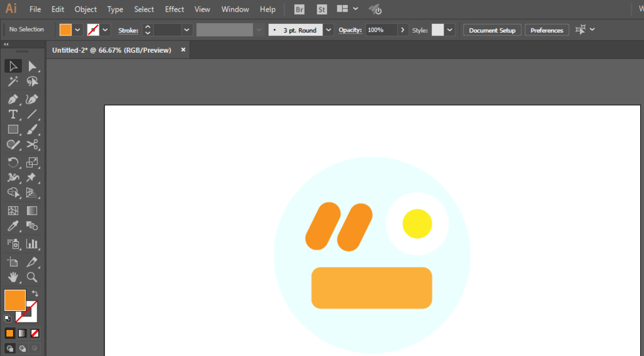The height and width of the screenshot is (356, 644).
Task: Open Adobe Bridge with the Br icon
Action: tap(299, 10)
